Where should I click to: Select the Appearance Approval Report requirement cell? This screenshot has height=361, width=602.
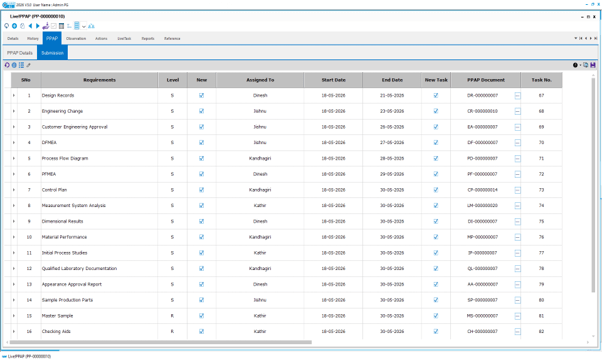(99, 285)
